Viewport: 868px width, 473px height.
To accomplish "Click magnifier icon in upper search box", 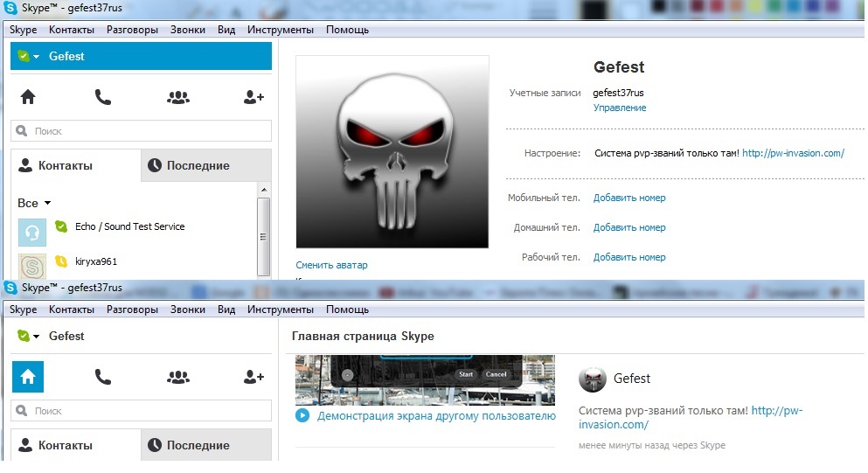I will pos(22,131).
